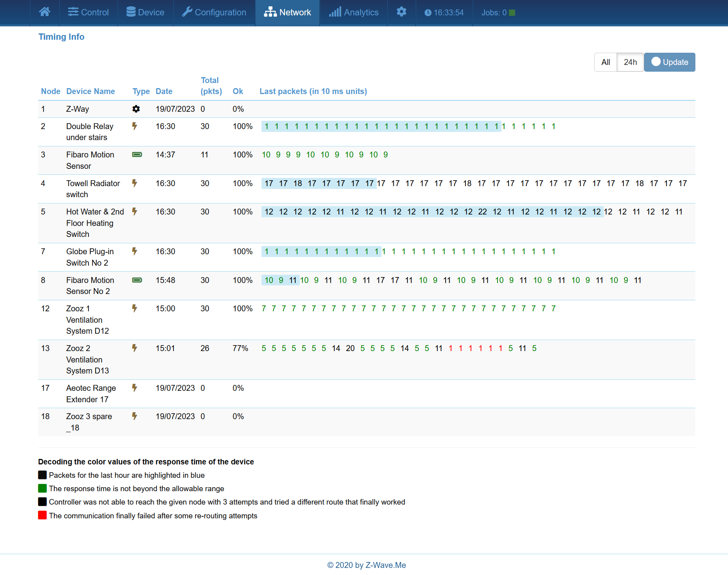Click mains power icon for Double Relay
The height and width of the screenshot is (575, 728).
135,126
